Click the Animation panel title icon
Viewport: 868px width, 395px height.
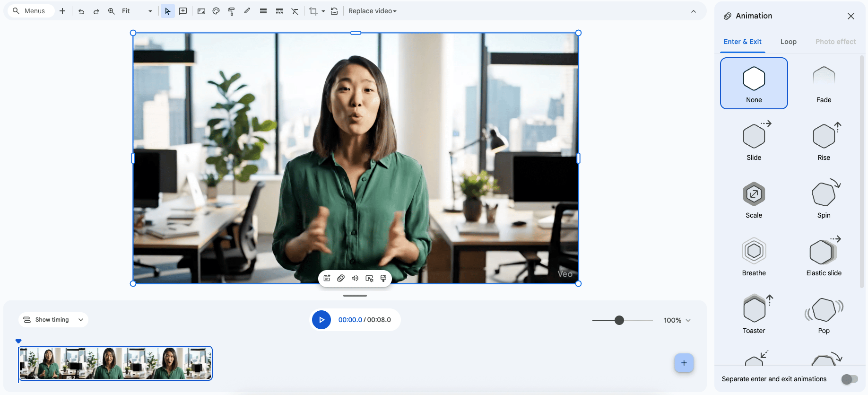[x=728, y=16]
